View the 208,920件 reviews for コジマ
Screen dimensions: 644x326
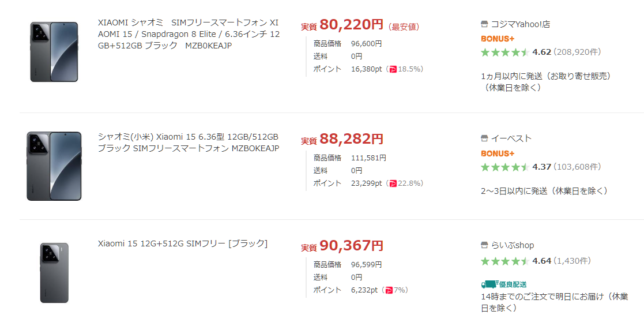[x=577, y=52]
